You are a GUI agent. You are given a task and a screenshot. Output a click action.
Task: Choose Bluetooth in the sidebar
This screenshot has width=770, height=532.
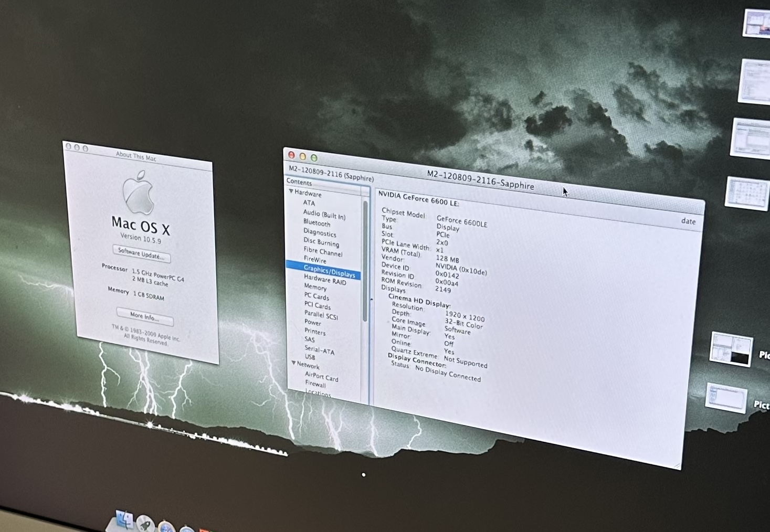[317, 222]
